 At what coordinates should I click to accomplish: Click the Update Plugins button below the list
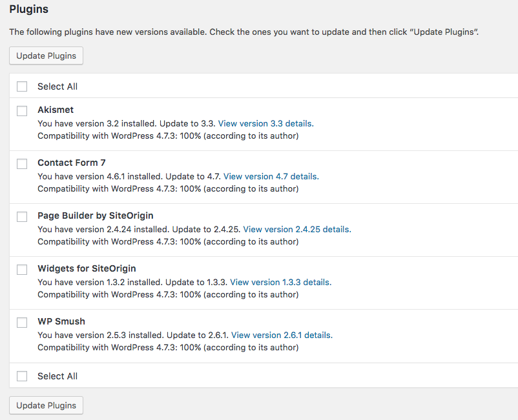tap(46, 405)
